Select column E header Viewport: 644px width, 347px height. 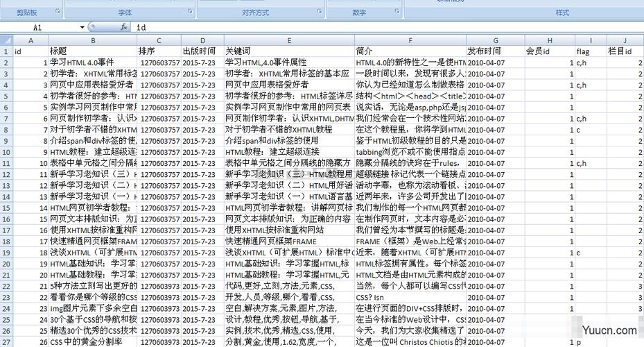point(289,40)
